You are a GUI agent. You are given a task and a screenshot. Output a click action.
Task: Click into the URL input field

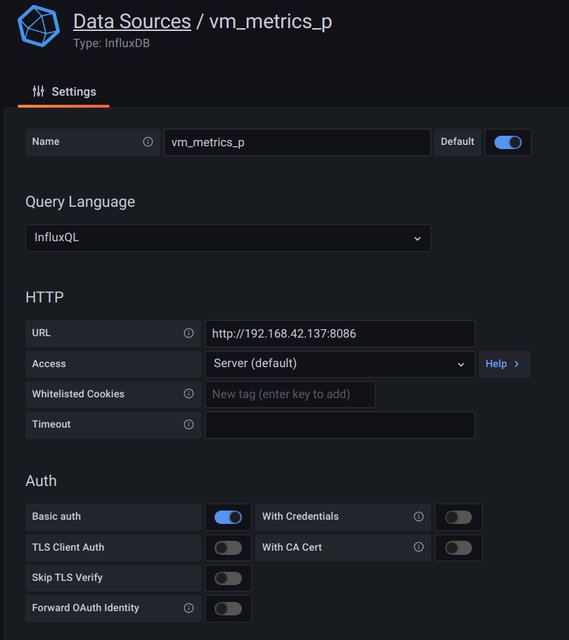pyautogui.click(x=340, y=334)
